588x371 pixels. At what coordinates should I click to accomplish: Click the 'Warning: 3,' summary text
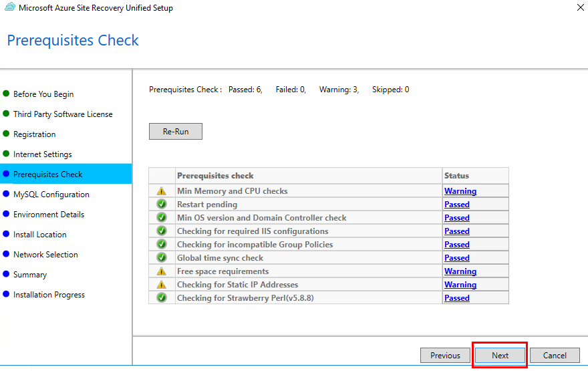339,90
